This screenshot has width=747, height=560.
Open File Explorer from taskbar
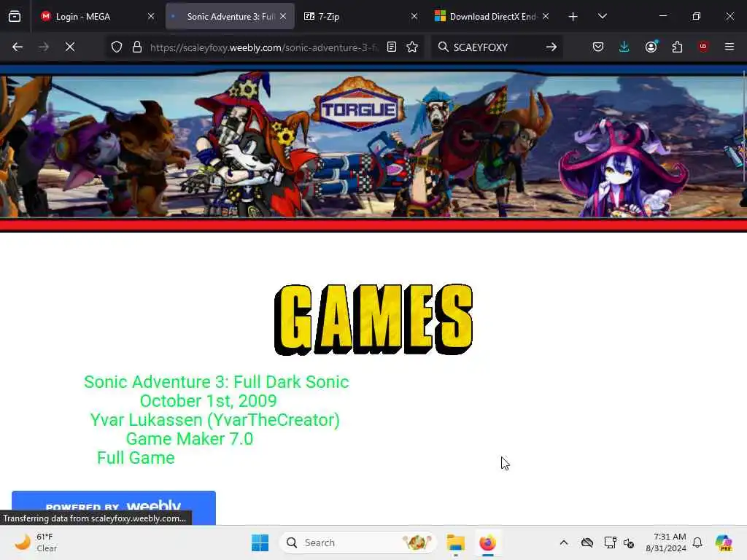click(x=455, y=542)
